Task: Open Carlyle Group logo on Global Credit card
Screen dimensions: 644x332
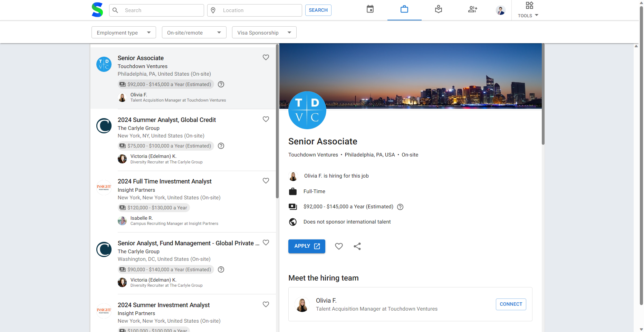Action: click(104, 126)
